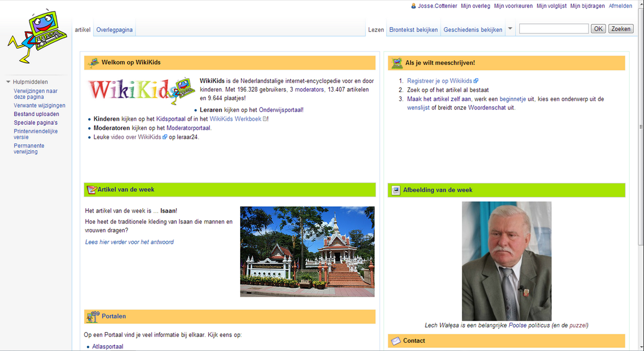Screen dimensions: 644x351
Task: Click the user icon beside Josse.Cottenier
Action: pyautogui.click(x=413, y=6)
